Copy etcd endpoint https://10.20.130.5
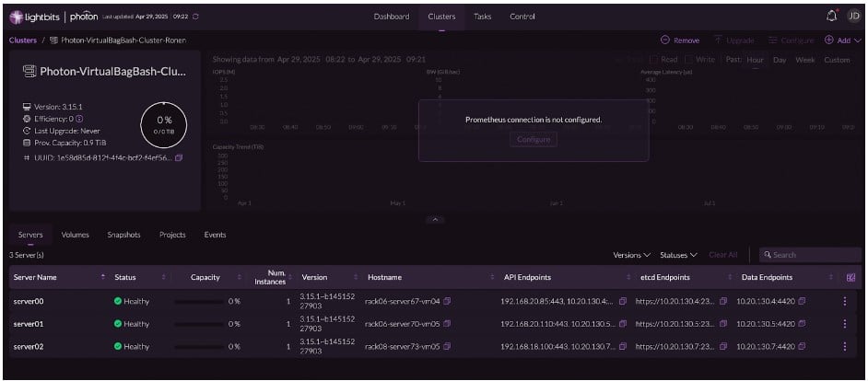 [723, 324]
